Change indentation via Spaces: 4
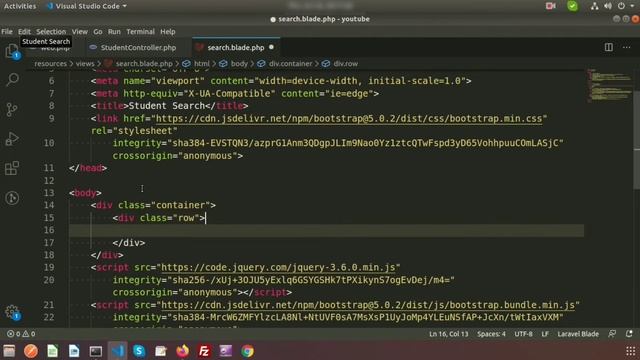Viewport: 640px width, 360px height. pyautogui.click(x=491, y=334)
